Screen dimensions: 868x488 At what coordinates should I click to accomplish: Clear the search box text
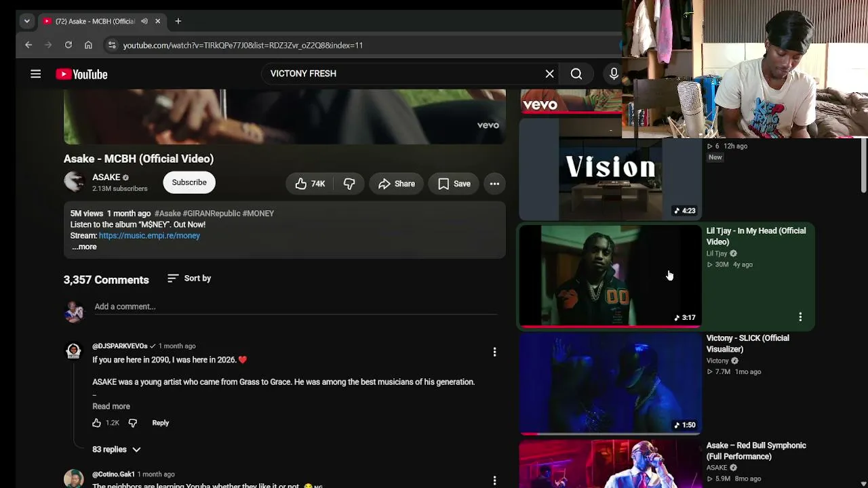pos(550,74)
